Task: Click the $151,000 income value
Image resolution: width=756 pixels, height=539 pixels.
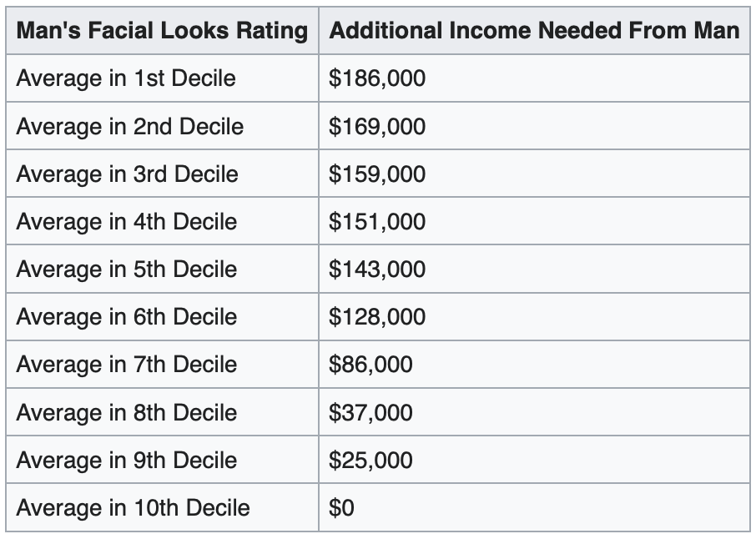Action: 377,222
